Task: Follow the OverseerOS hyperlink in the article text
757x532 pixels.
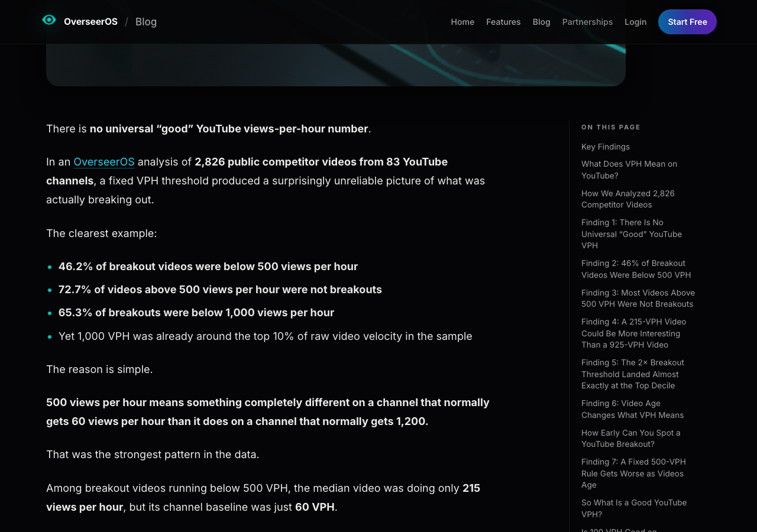Action: 104,162
